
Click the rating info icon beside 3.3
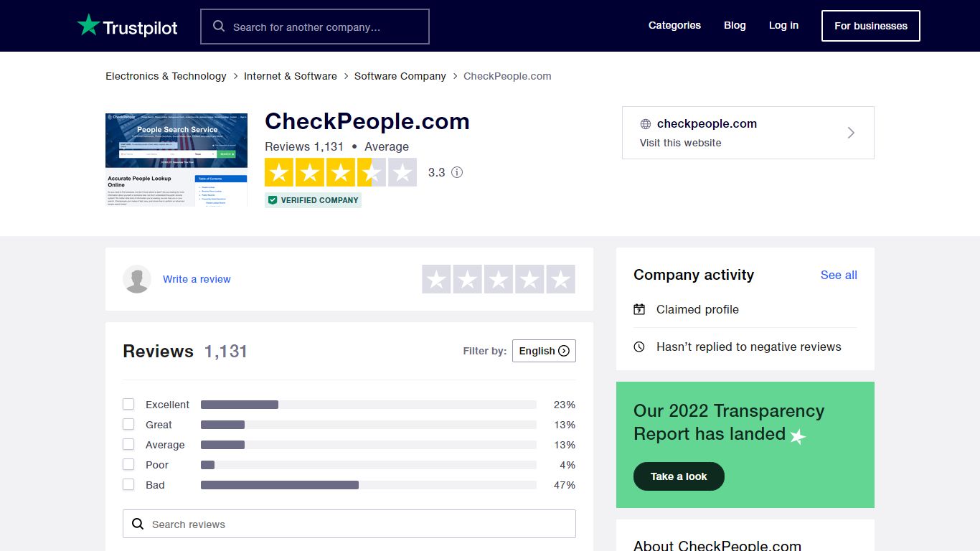coord(457,172)
